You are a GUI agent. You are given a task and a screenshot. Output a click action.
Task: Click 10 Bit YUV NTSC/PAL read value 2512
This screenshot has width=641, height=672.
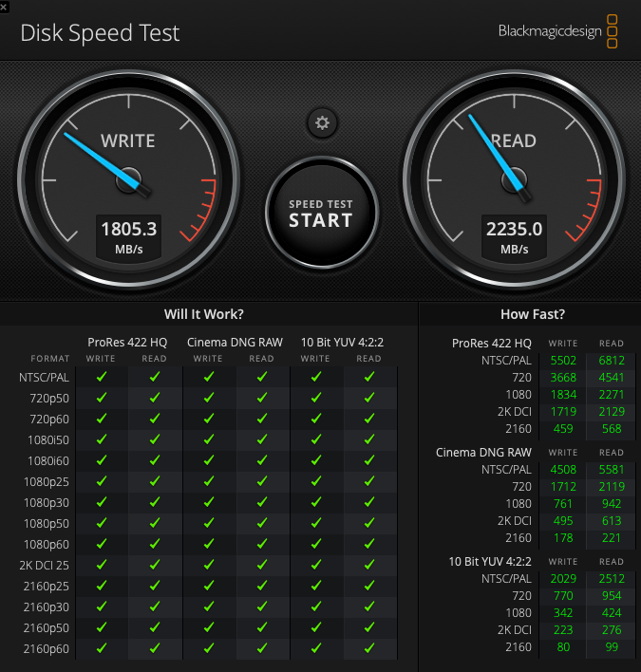click(612, 579)
